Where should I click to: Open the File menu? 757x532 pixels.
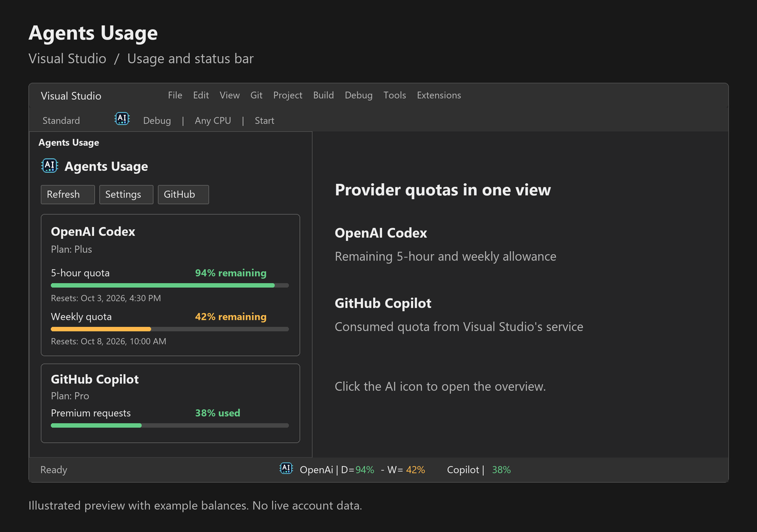point(175,95)
